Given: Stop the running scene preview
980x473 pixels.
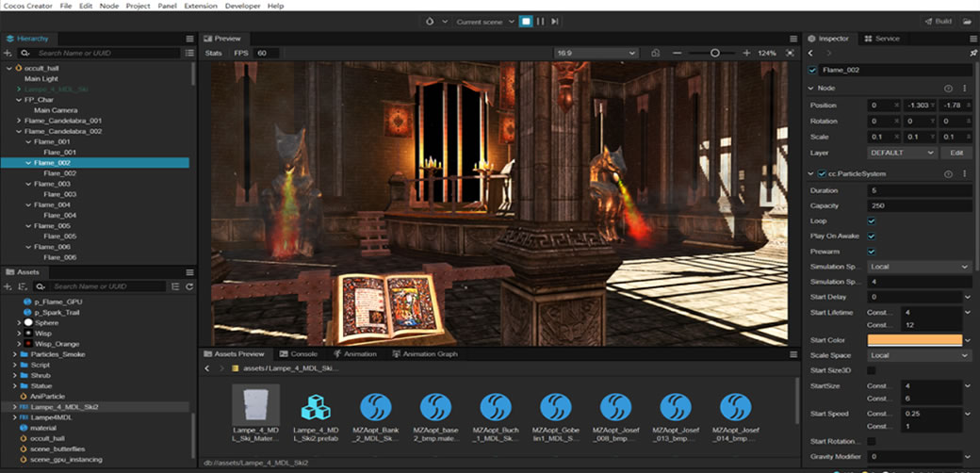Looking at the screenshot, I should 526,21.
